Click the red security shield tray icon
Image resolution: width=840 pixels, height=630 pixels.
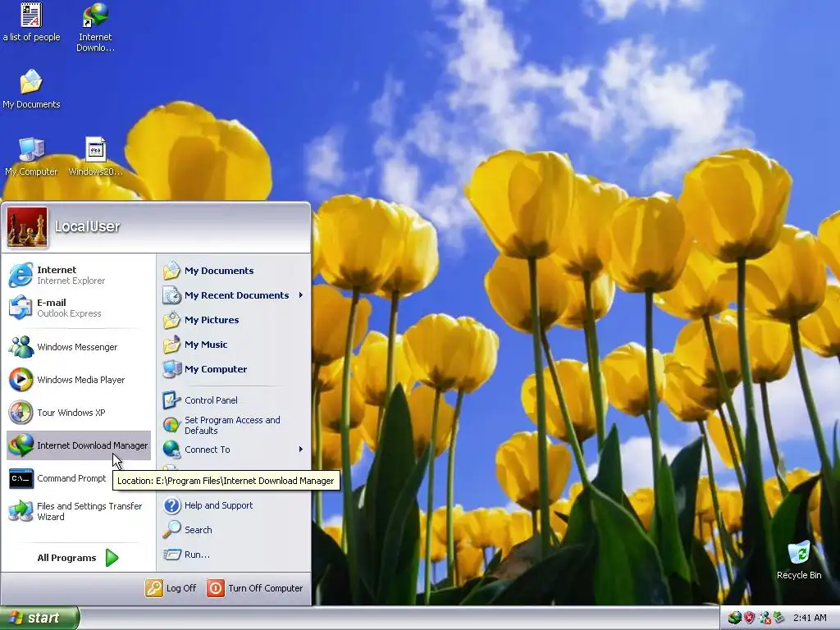click(x=749, y=619)
